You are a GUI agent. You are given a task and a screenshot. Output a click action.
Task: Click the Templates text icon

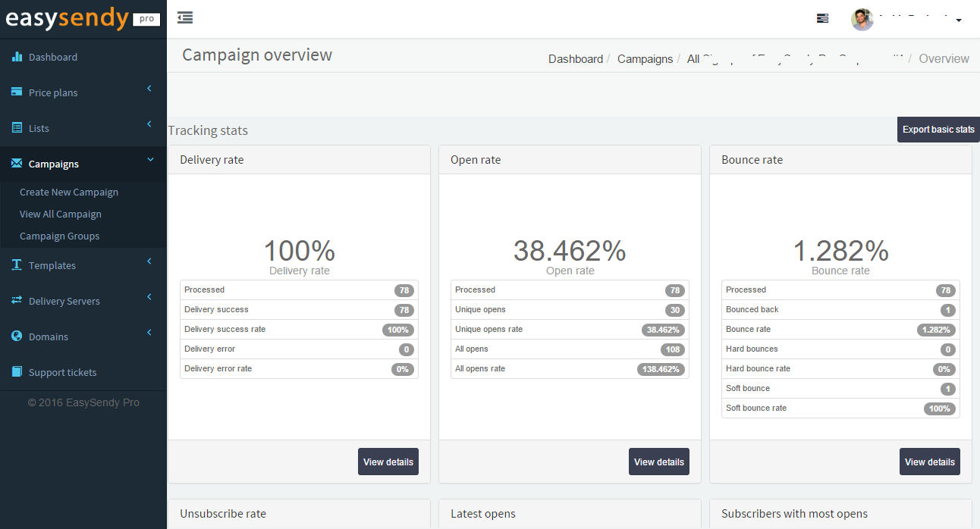(17, 265)
